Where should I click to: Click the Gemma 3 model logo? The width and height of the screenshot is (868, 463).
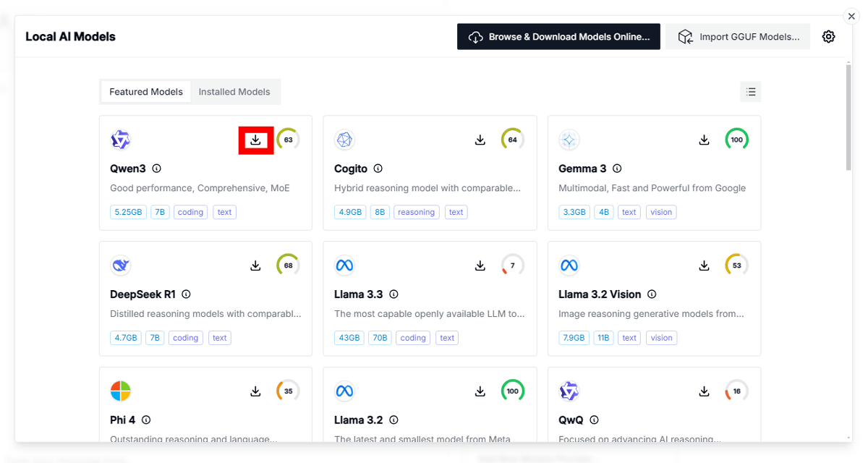click(x=569, y=140)
